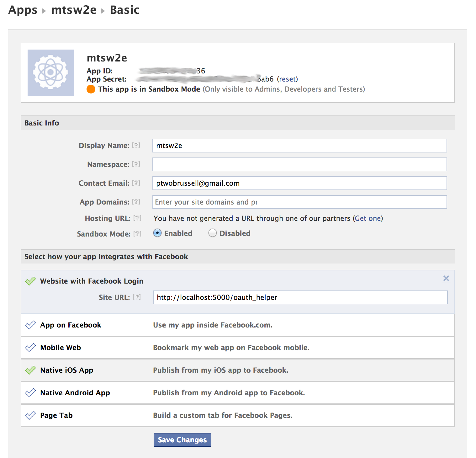The image size is (476, 458).
Task: Click the mtsw2e app atom icon
Action: click(50, 72)
